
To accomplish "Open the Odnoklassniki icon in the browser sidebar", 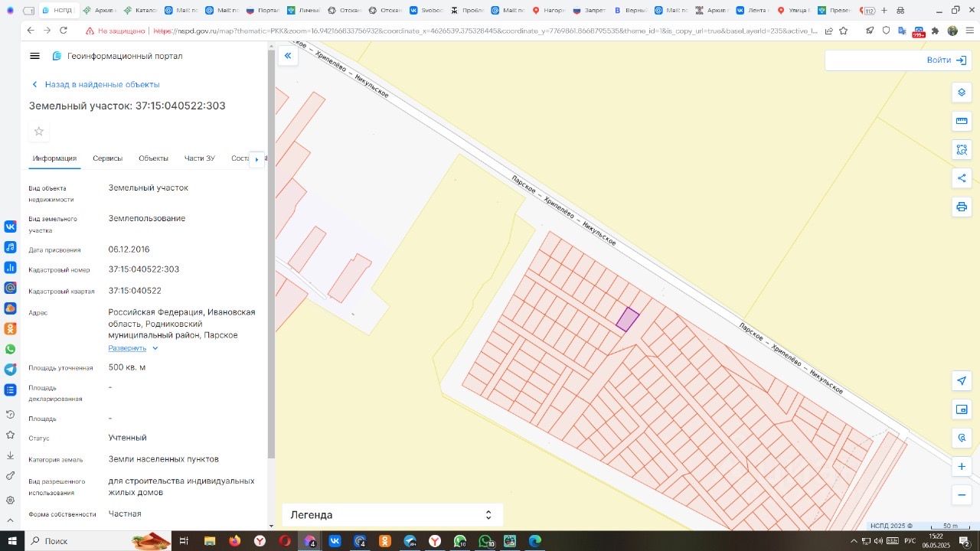I will coord(10,328).
